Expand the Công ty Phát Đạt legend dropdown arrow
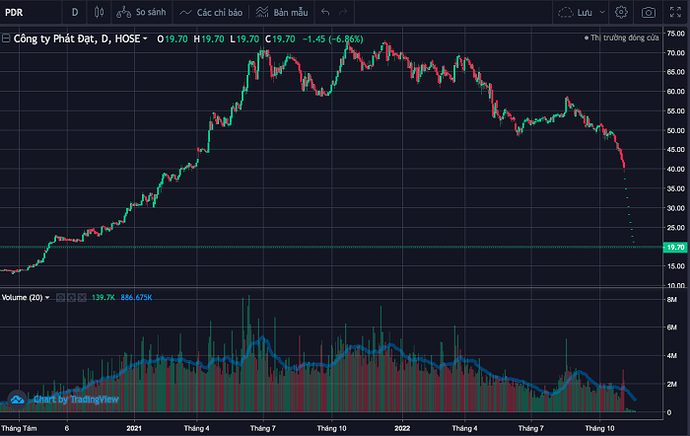This screenshot has width=690, height=436. [146, 38]
